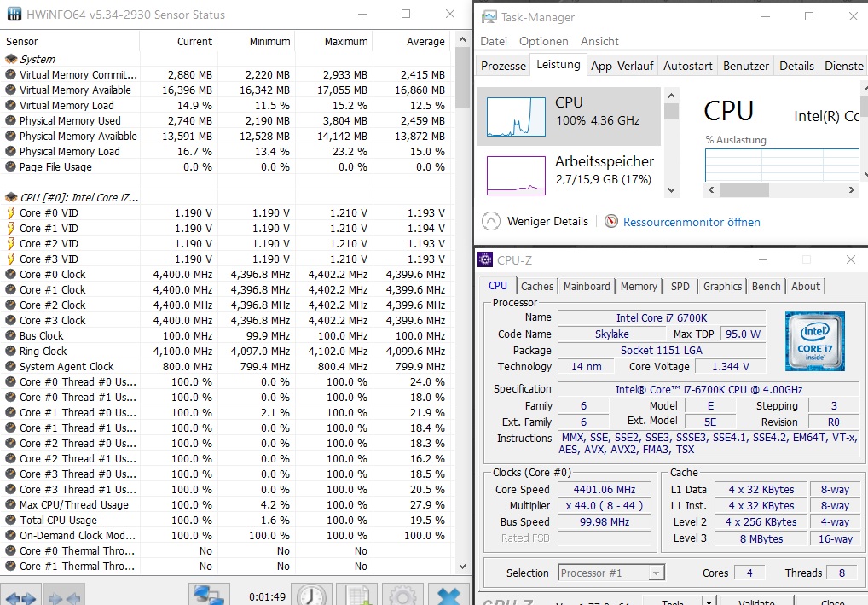Click the Task-Manager resource list scroll-down arrow
Screen dimensions: 868x605
click(x=672, y=190)
